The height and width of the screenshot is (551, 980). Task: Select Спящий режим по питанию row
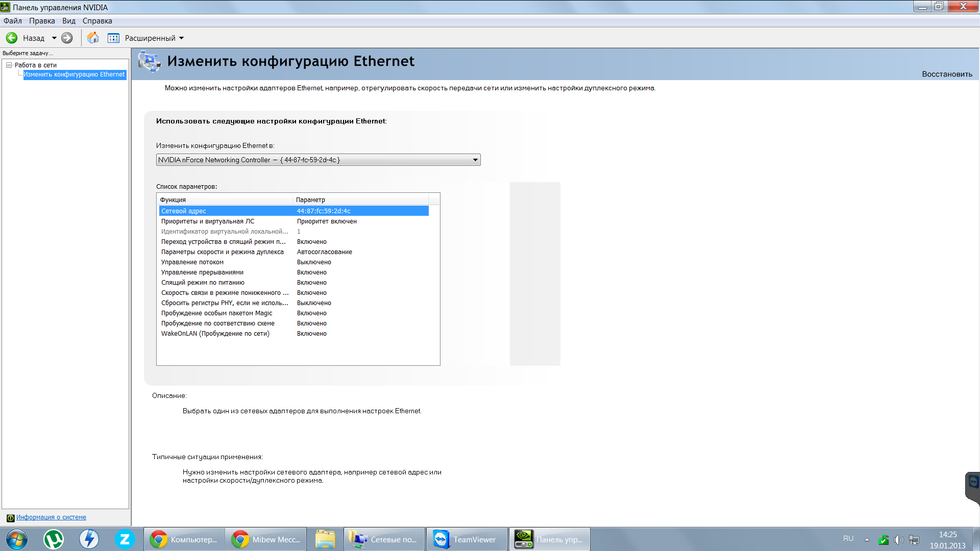(293, 282)
